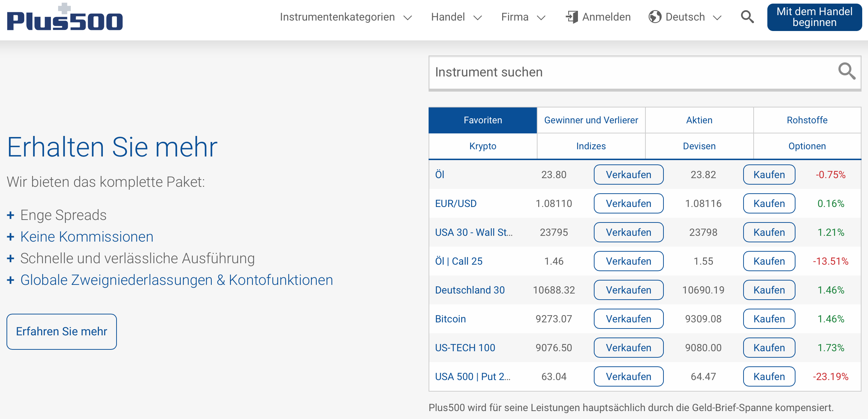Click Kaufen for Öl | Call 25
This screenshot has width=868, height=419.
(x=769, y=261)
